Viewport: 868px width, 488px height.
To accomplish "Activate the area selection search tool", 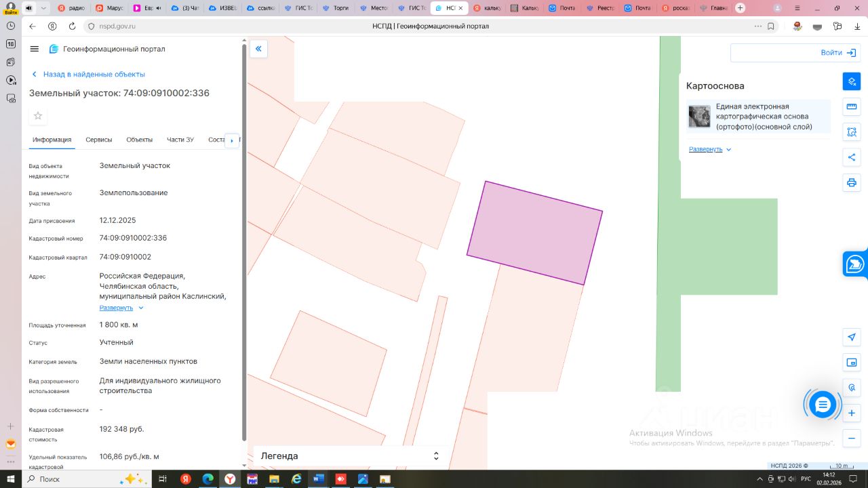I will click(x=851, y=132).
